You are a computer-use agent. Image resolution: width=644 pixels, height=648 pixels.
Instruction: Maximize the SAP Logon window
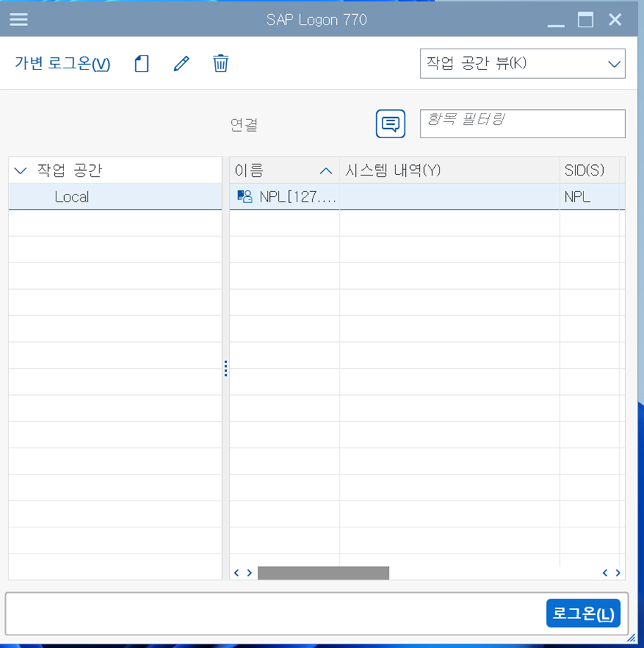pyautogui.click(x=586, y=20)
